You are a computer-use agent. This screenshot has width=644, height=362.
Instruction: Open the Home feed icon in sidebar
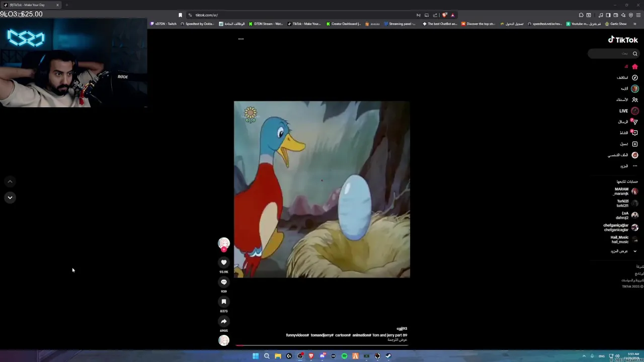(635, 66)
